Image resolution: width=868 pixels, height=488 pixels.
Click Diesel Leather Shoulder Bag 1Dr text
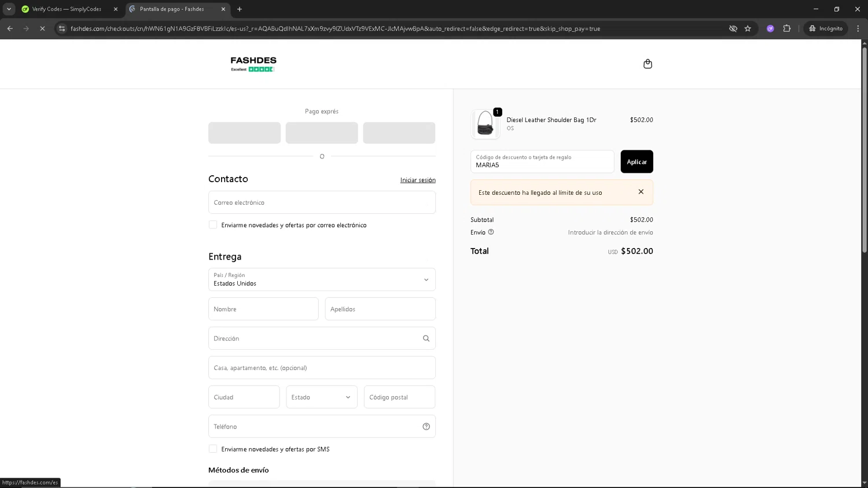point(551,120)
